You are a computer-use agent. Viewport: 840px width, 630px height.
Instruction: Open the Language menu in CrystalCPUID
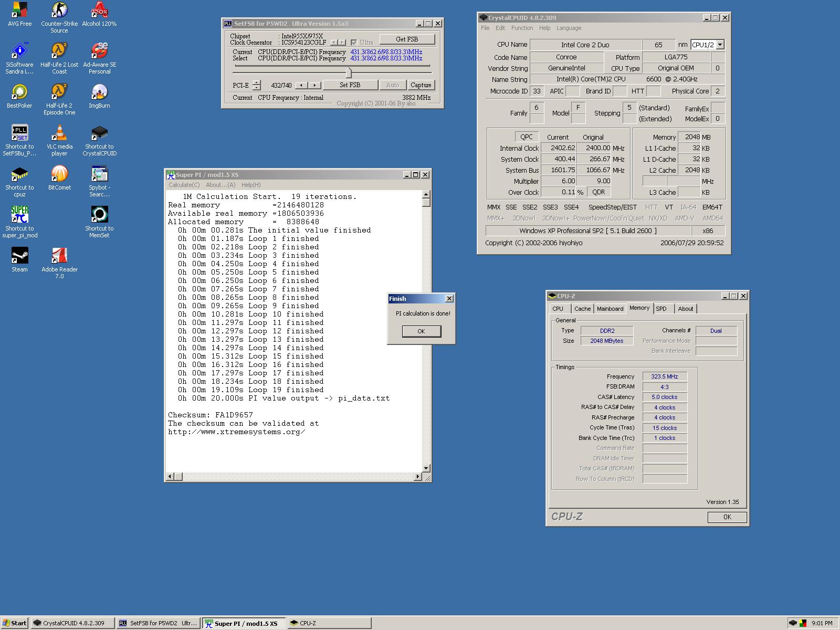[569, 28]
